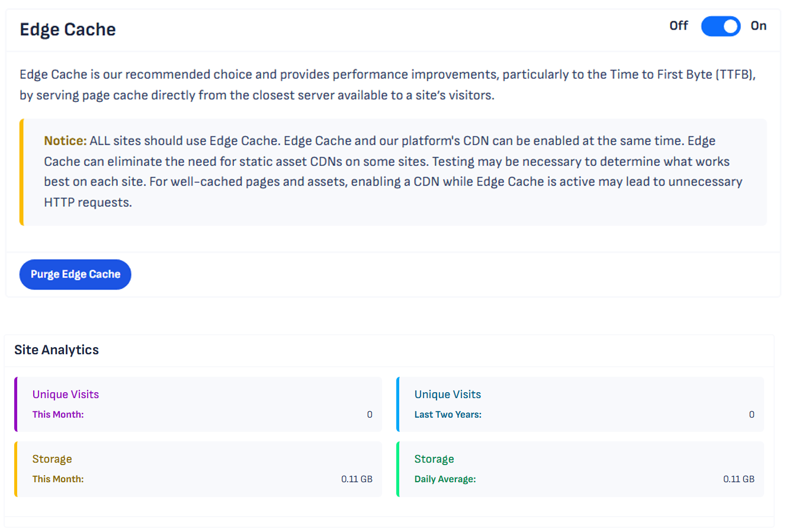Click the Edge Cache section heading
The width and height of the screenshot is (786, 532).
click(68, 30)
